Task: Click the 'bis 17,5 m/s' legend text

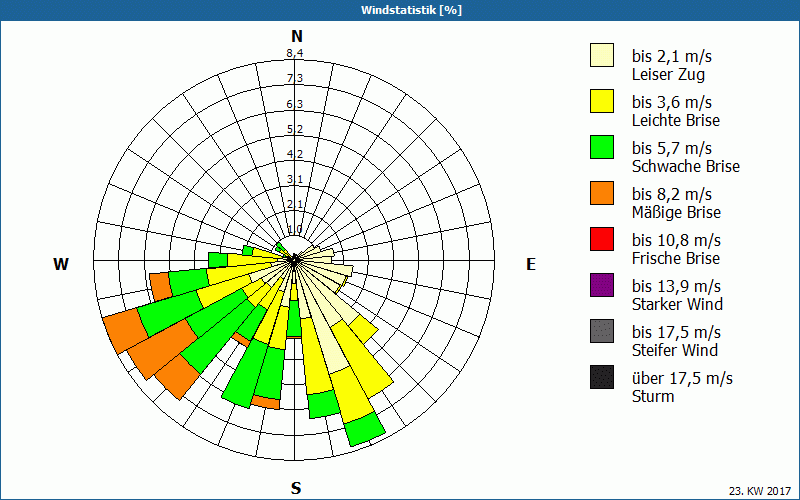Action: tap(676, 332)
